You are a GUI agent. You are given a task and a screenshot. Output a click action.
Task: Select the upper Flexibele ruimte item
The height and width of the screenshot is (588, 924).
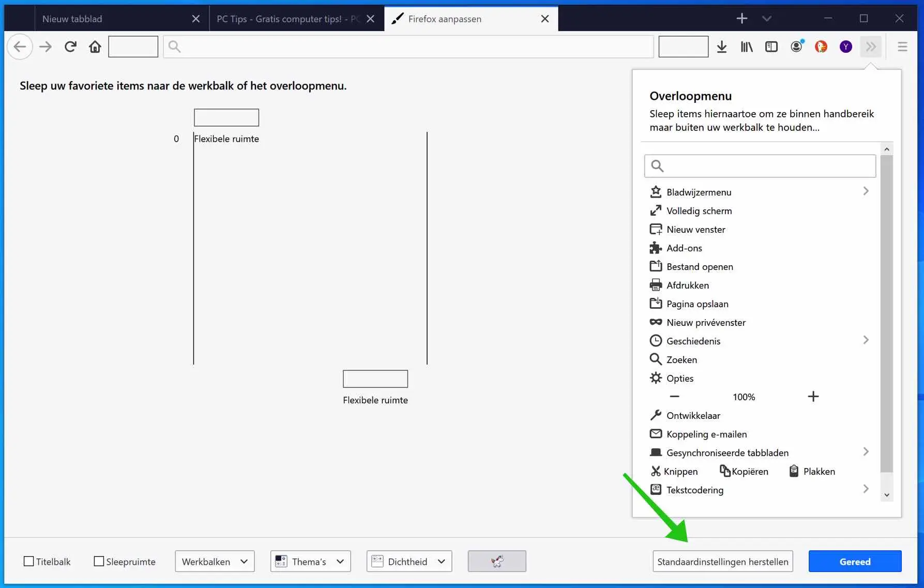(226, 127)
